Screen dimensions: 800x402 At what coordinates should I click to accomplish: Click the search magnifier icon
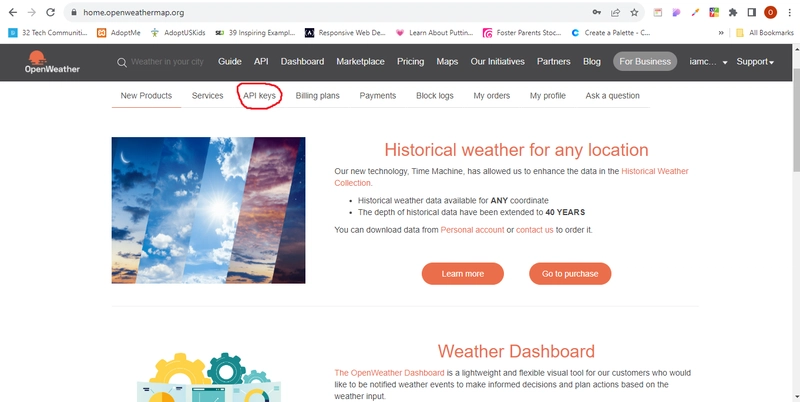point(121,62)
